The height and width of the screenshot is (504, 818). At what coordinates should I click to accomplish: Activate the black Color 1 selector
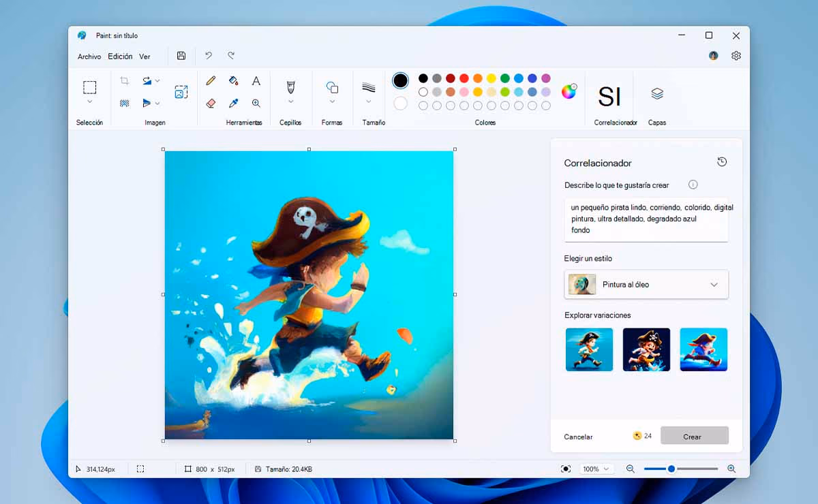point(401,80)
